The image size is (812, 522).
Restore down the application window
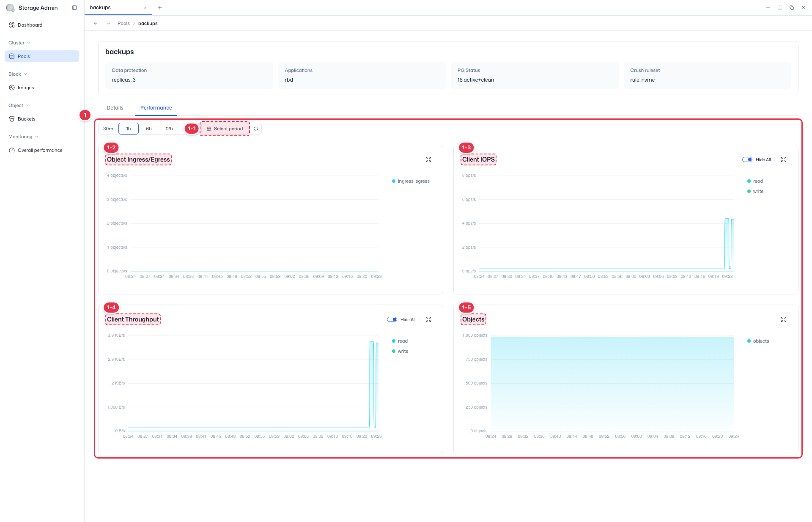(x=792, y=8)
